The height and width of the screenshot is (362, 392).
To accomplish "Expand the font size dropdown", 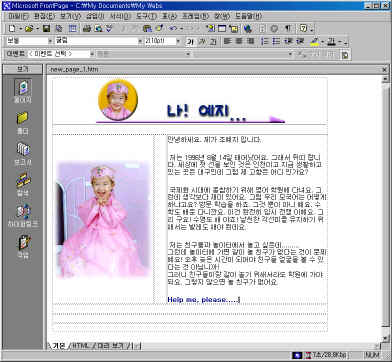I will (178, 41).
